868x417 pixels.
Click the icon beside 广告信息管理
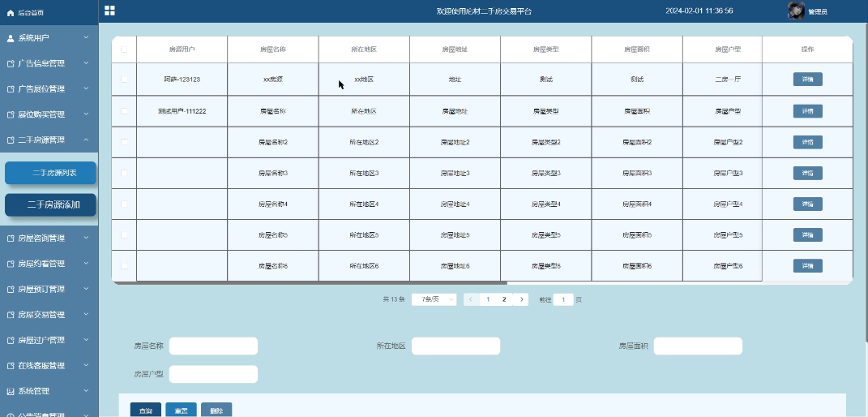(x=10, y=63)
